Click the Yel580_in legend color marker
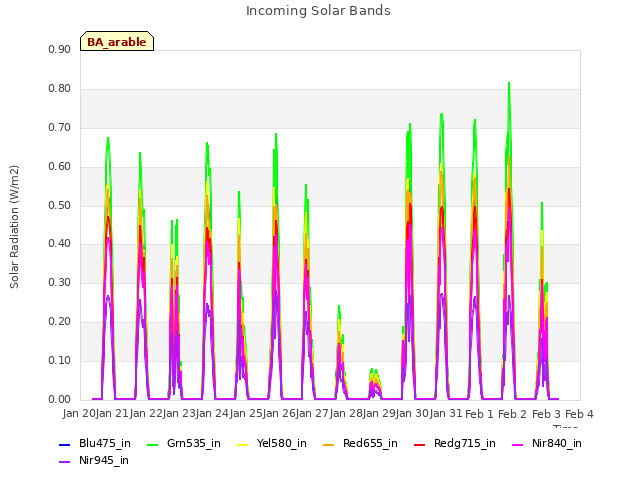This screenshot has width=640, height=480. tap(242, 444)
